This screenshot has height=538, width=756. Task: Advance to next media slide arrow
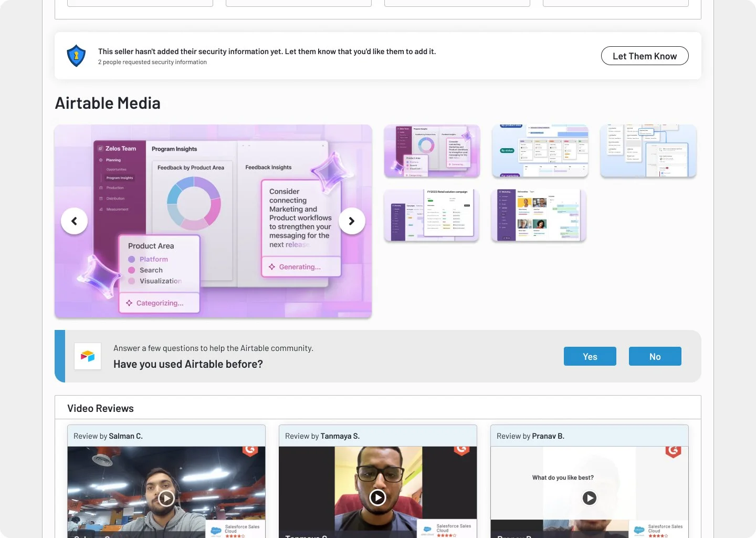click(x=352, y=221)
